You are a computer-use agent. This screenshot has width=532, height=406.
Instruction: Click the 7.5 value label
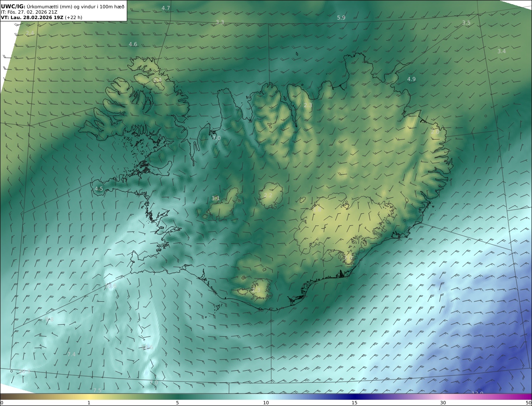click(x=97, y=391)
